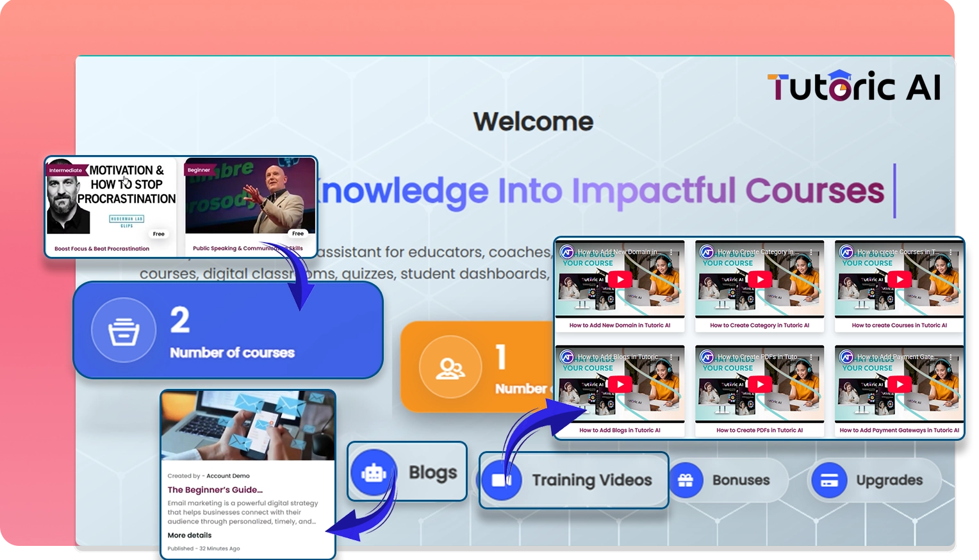Open Boost Focus & Beat Procrastination course thumbnail
Viewport: 979px width, 560px height.
(110, 199)
